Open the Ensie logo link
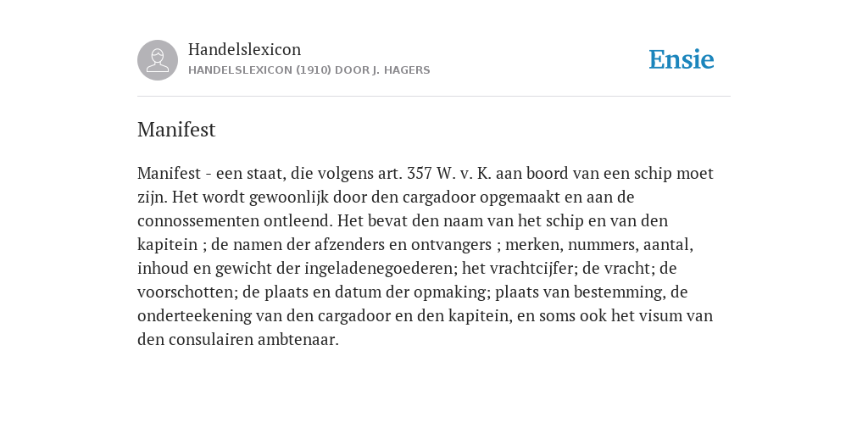This screenshot has width=868, height=434. (x=682, y=59)
